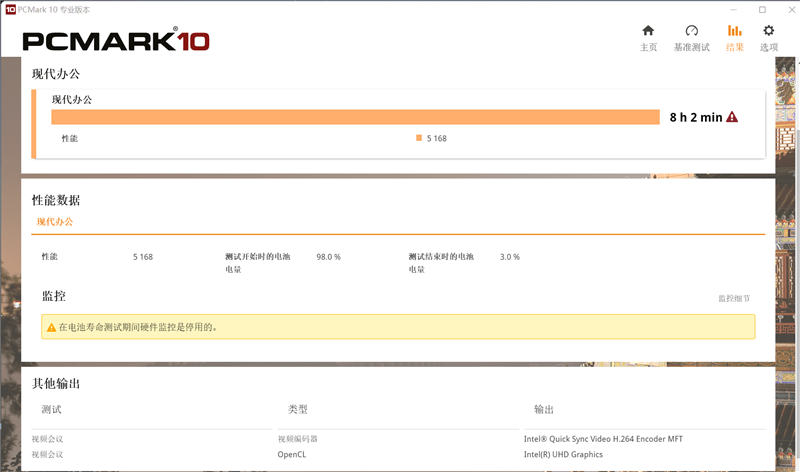
Task: Open the 选项 options gear icon
Action: tap(768, 31)
